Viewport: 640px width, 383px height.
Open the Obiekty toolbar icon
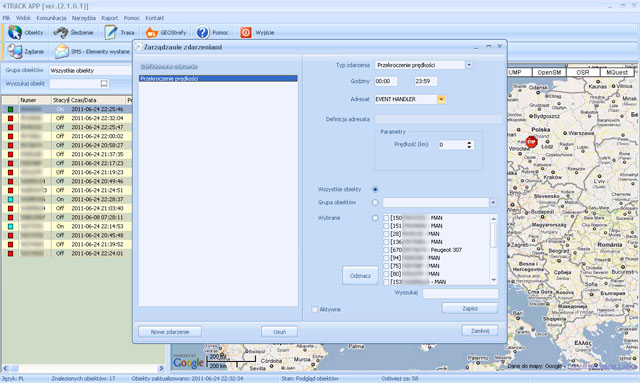(x=15, y=32)
